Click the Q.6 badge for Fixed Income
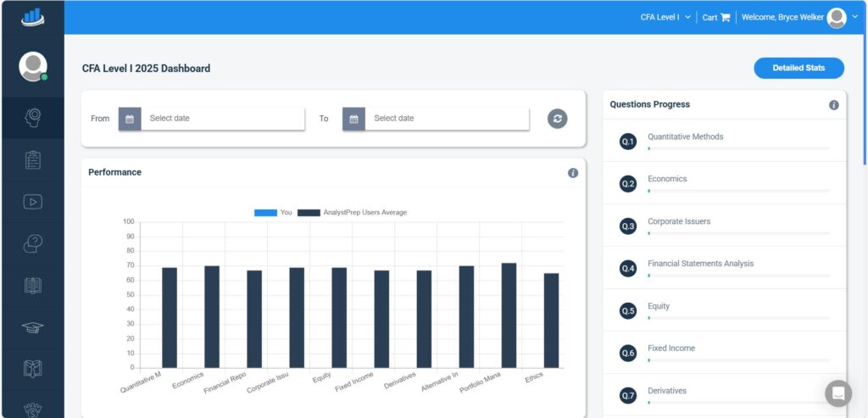The height and width of the screenshot is (418, 868). (628, 354)
